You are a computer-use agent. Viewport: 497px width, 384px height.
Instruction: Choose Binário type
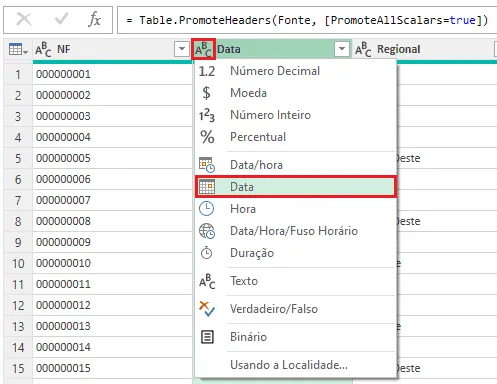(296, 337)
